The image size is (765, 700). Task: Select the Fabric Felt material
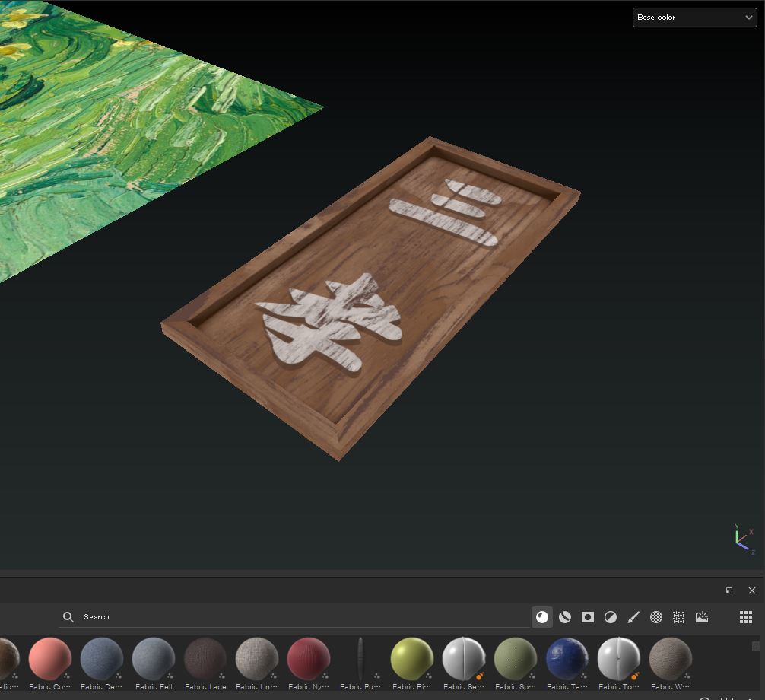(154, 663)
